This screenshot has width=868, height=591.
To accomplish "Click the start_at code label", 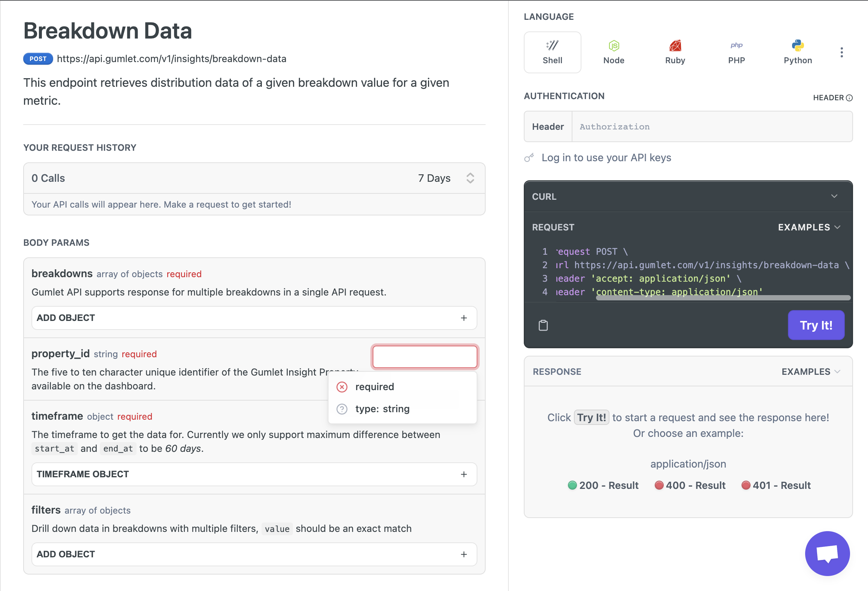I will (54, 448).
